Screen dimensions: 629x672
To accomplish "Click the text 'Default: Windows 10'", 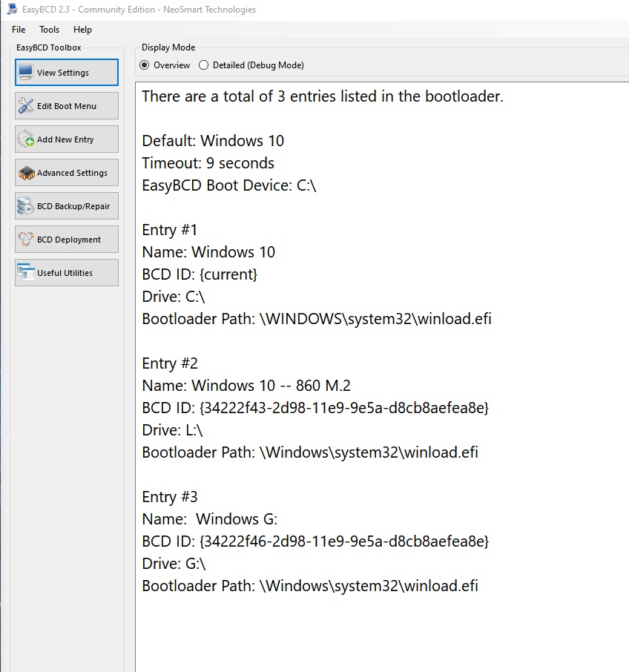I will (x=213, y=141).
